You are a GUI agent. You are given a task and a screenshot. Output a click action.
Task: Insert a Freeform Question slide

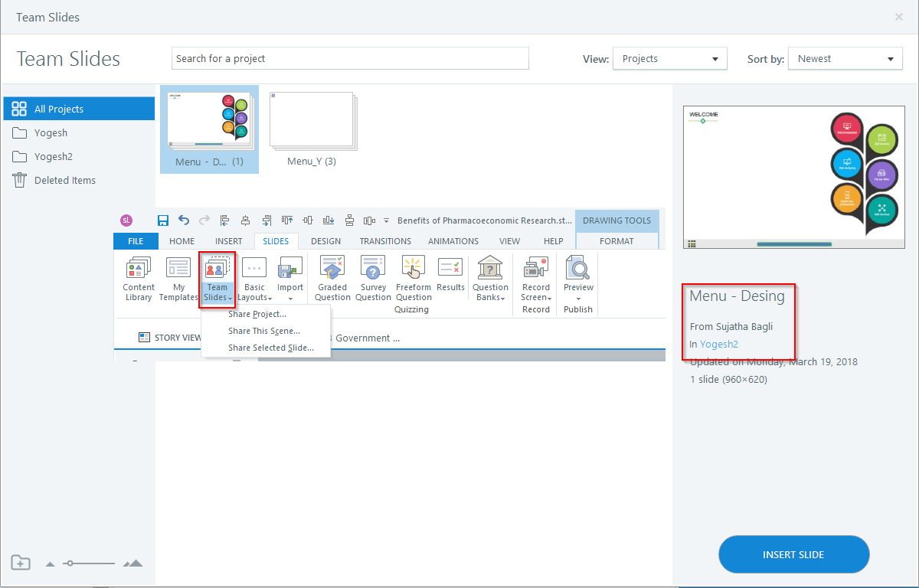coord(414,279)
